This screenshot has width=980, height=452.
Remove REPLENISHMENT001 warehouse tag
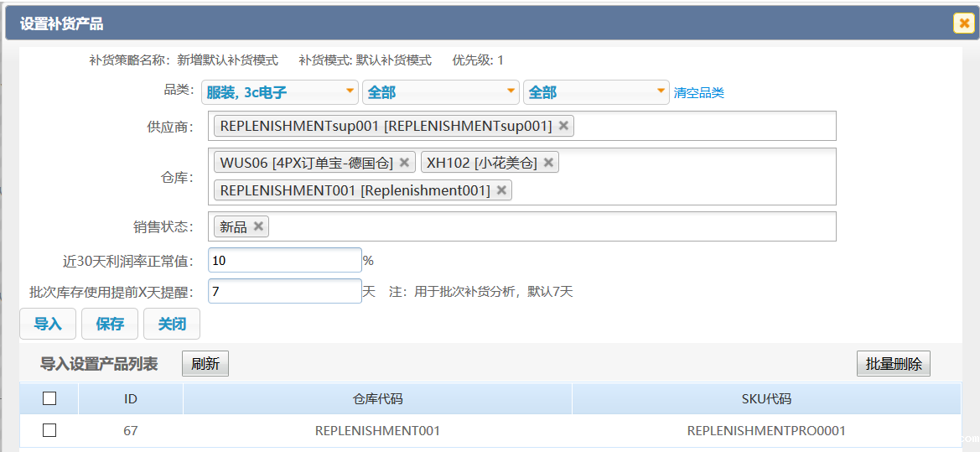coord(501,190)
